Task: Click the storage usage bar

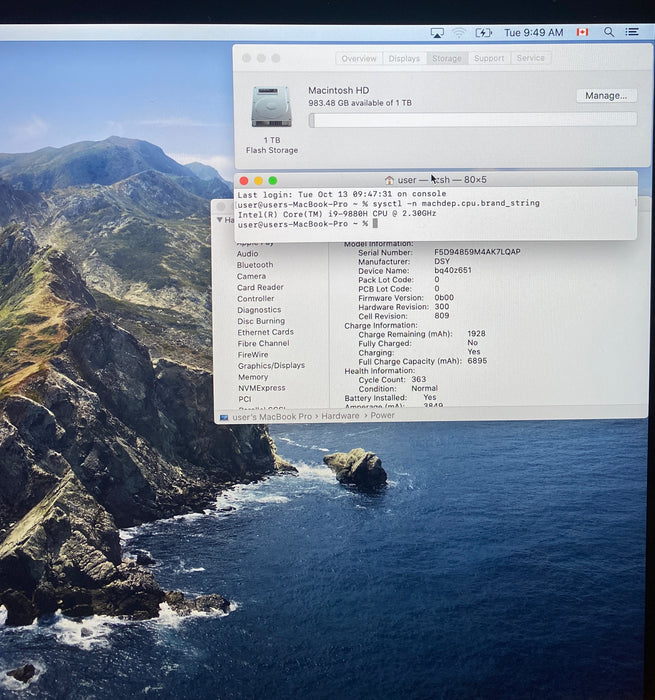Action: tap(472, 120)
